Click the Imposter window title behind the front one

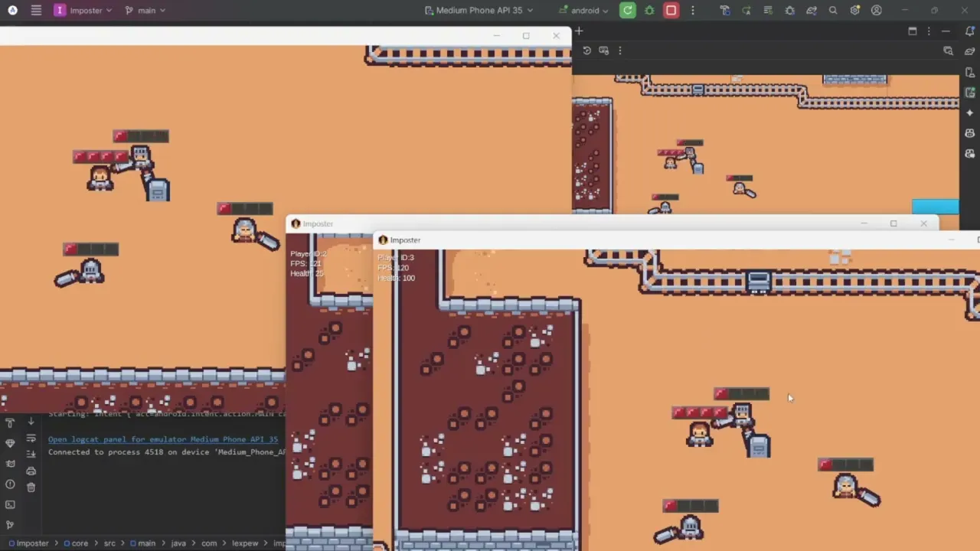318,224
